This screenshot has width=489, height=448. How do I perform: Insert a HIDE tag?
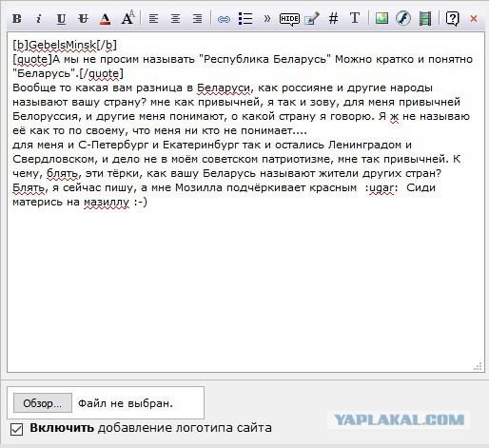point(289,19)
